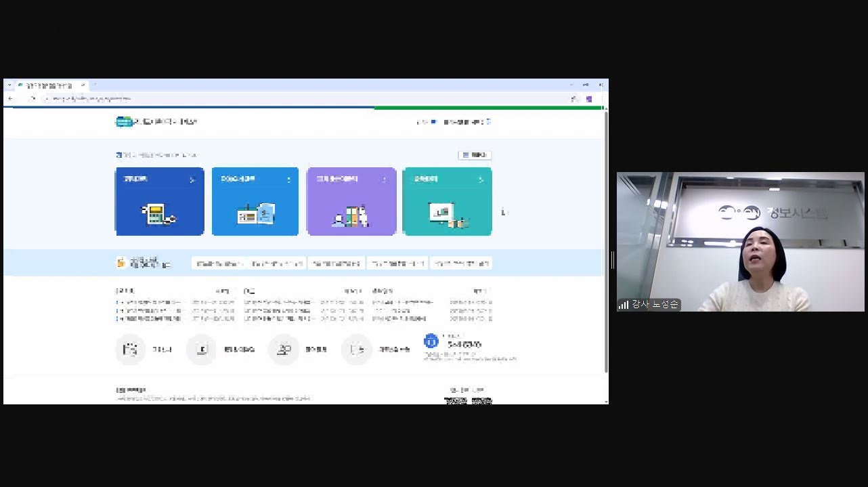This screenshot has height=487, width=868.
Task: Click the first gray circular calendar shortcut icon
Action: [x=130, y=350]
